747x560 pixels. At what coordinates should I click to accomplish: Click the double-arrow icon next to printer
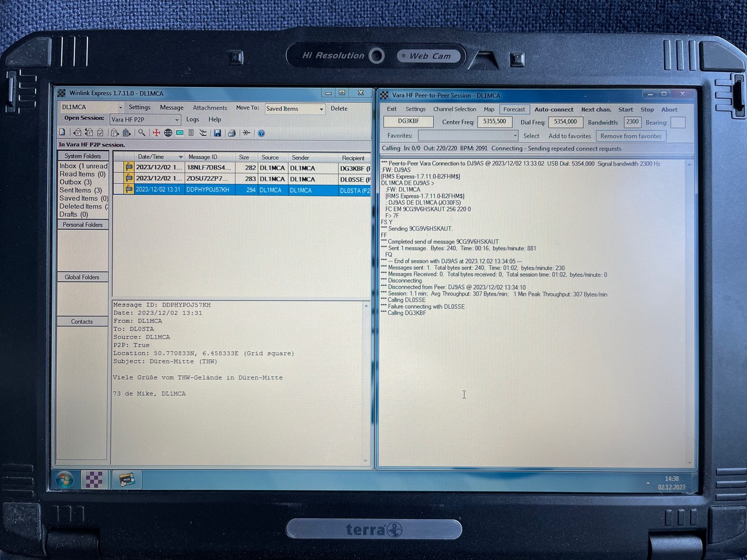pyautogui.click(x=246, y=133)
